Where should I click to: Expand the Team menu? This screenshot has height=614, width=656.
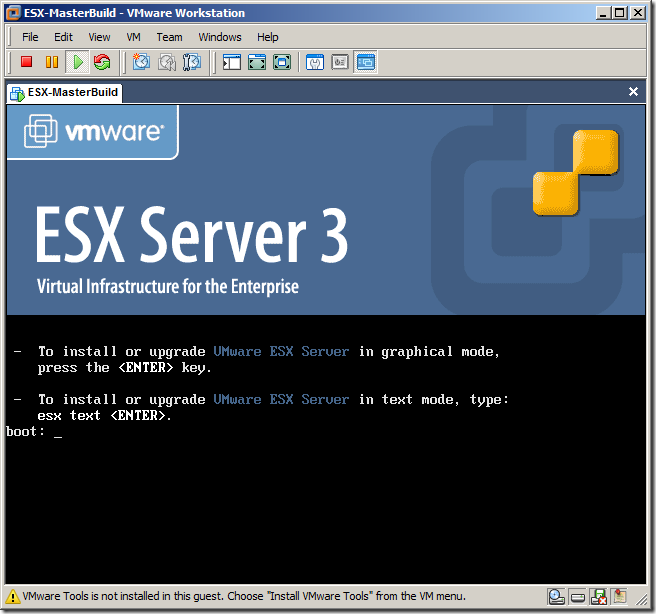pos(170,37)
